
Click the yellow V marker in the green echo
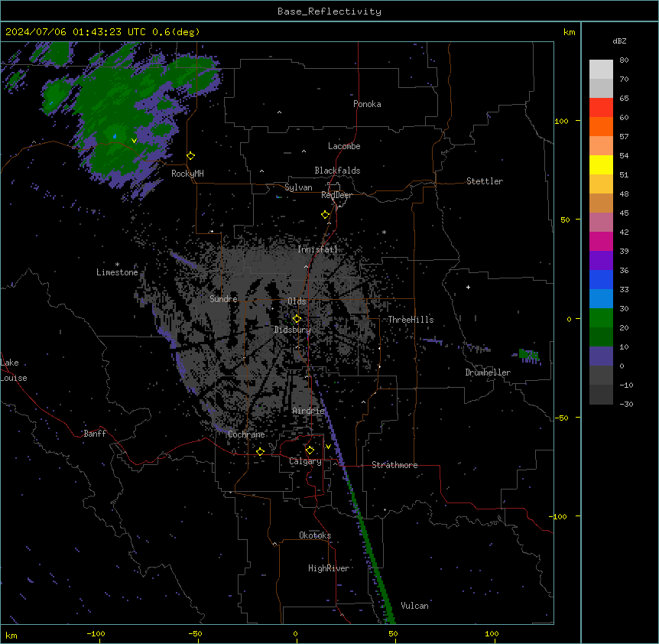click(x=134, y=141)
